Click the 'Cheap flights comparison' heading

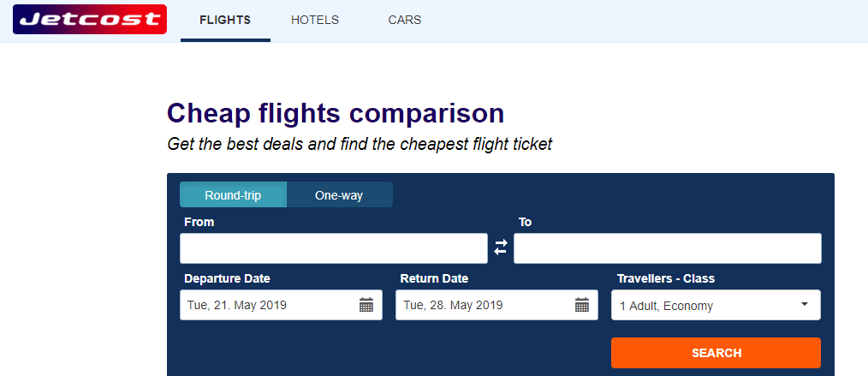pyautogui.click(x=336, y=113)
